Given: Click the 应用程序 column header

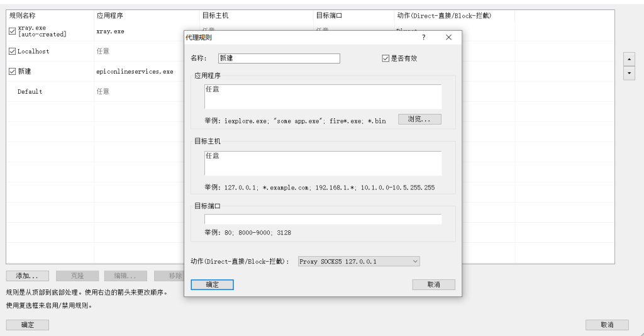Looking at the screenshot, I should click(147, 16).
